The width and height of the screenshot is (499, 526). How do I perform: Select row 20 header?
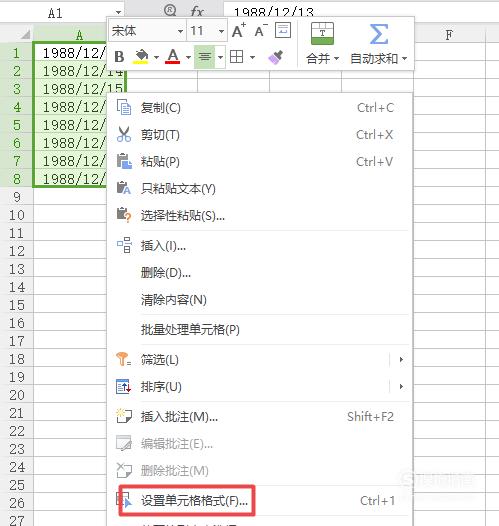[x=16, y=395]
